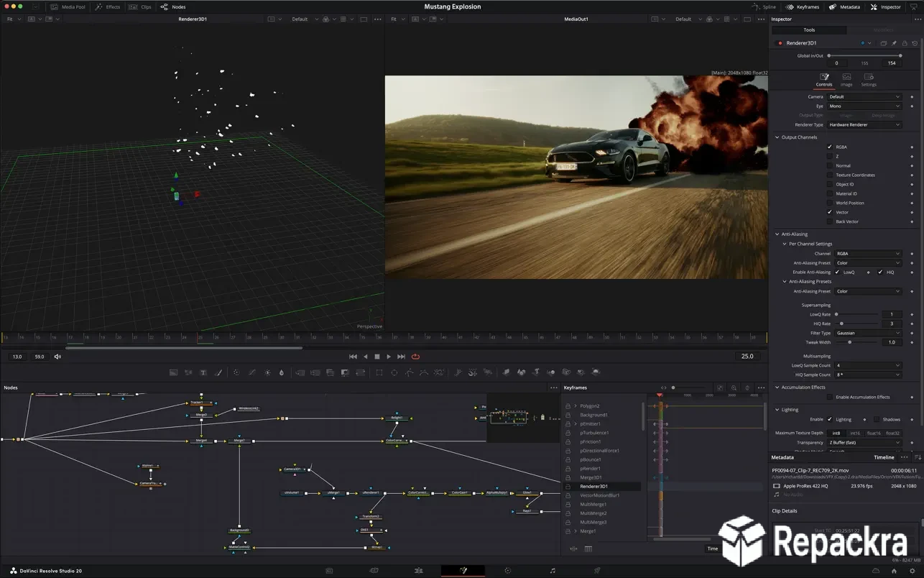
Task: Open the Filter Type Gaussian dropdown
Action: [867, 333]
